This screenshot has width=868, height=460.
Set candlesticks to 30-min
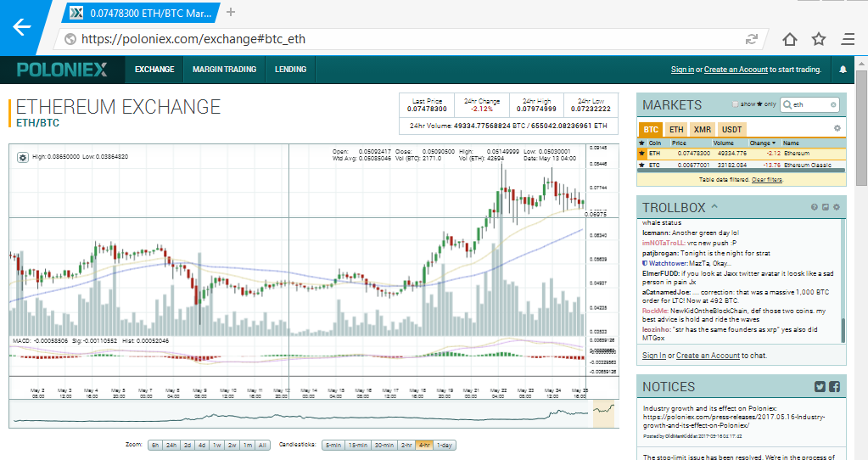384,445
